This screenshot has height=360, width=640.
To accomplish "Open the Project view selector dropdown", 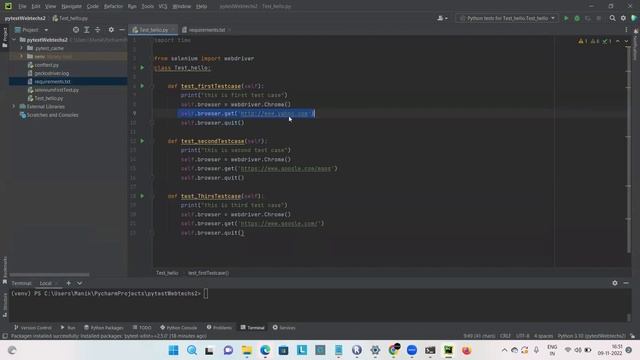I will pyautogui.click(x=32, y=30).
